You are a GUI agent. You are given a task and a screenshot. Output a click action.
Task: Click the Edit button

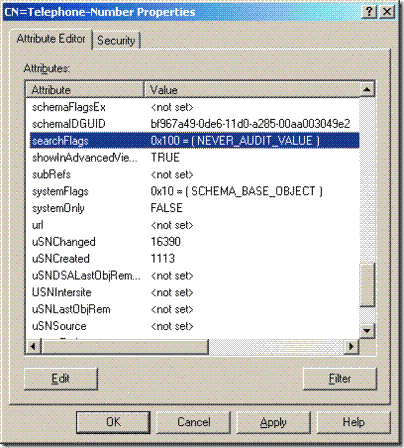[x=61, y=379]
